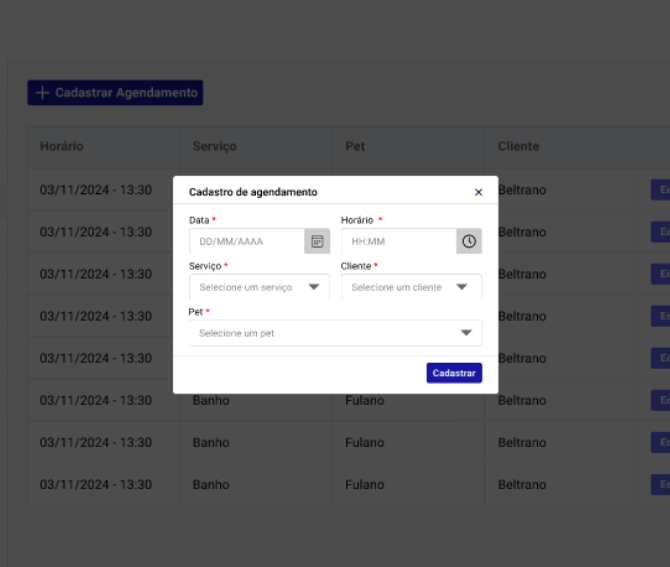Viewport: 670px width, 567px height.
Task: Click the edit button in last table row
Action: click(x=661, y=485)
